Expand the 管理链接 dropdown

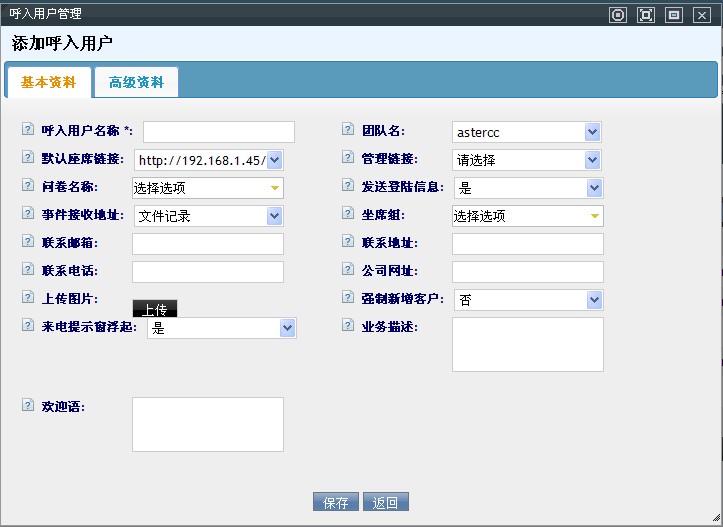tap(527, 160)
